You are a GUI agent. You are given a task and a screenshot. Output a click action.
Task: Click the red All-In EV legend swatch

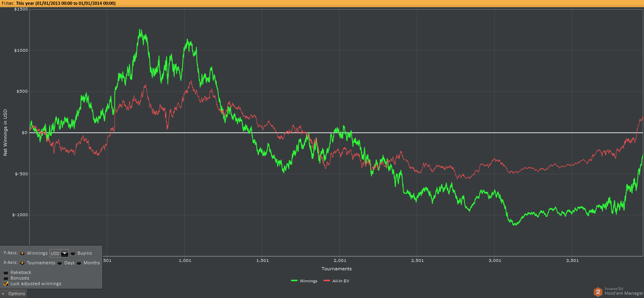327,281
